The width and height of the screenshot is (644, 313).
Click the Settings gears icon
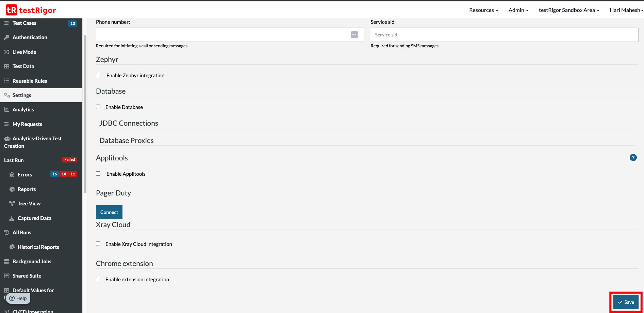[7, 95]
